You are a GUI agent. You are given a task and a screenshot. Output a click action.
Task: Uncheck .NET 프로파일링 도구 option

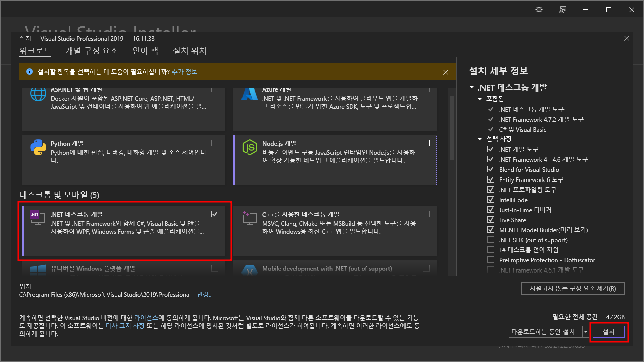click(x=491, y=190)
